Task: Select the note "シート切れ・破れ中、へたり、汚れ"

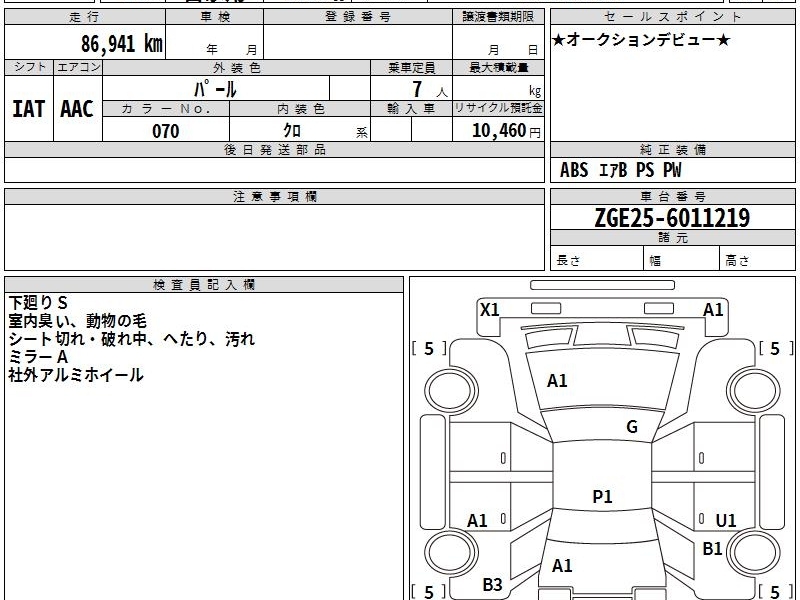Action: click(131, 339)
